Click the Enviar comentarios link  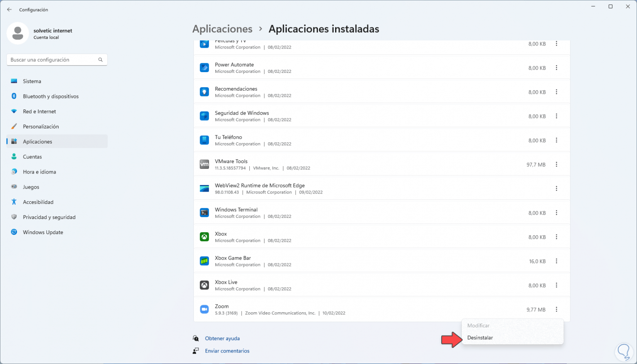tap(227, 351)
